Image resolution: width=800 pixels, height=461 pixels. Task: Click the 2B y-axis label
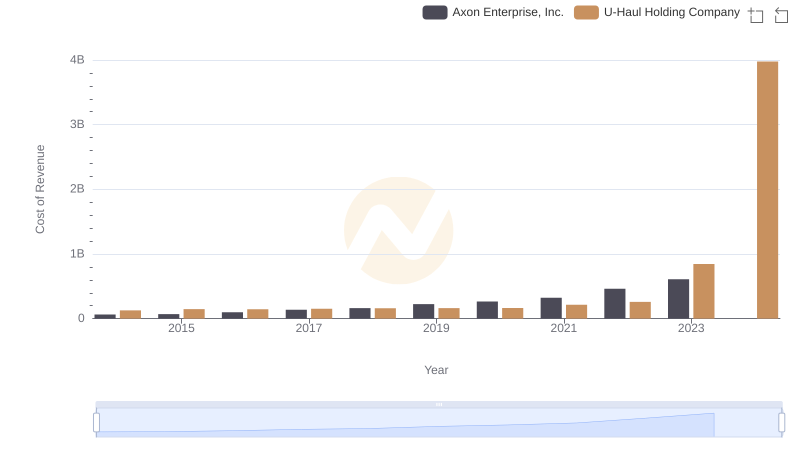[x=77, y=189]
